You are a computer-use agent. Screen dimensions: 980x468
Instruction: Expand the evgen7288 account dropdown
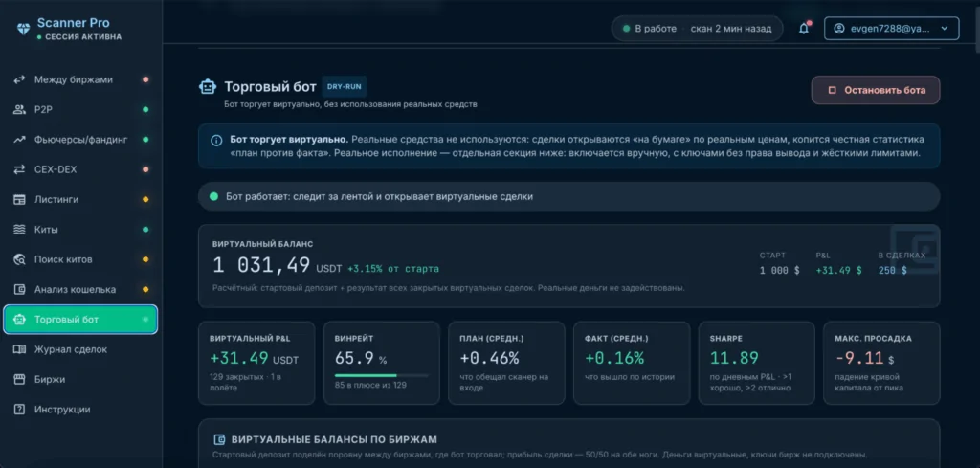(891, 28)
